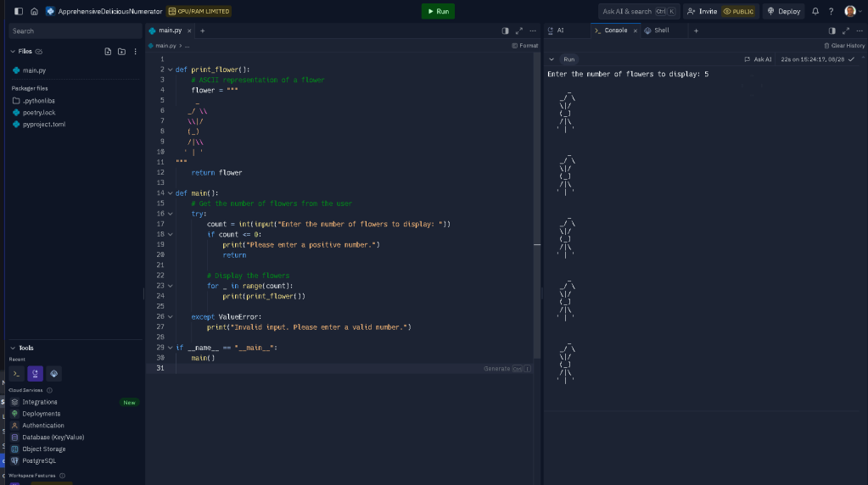Screen dimensions: 868x485
Task: Open the help question mark icon
Action: [831, 11]
